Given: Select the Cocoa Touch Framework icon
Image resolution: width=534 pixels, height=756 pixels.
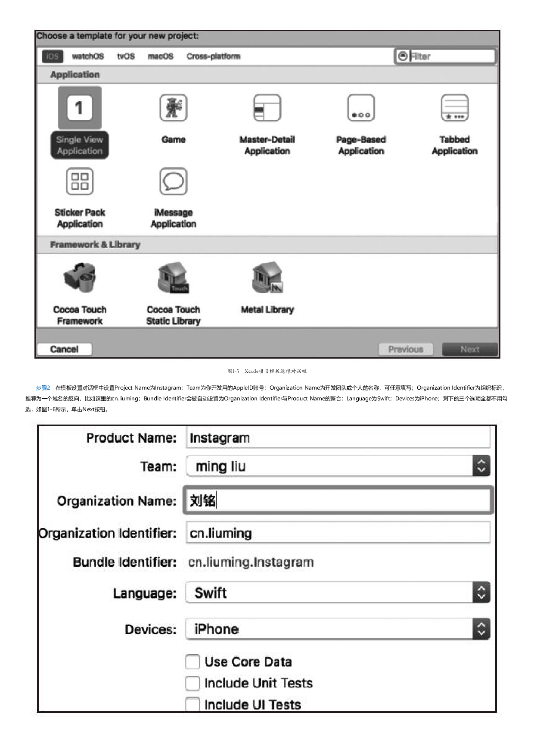Looking at the screenshot, I should point(80,278).
